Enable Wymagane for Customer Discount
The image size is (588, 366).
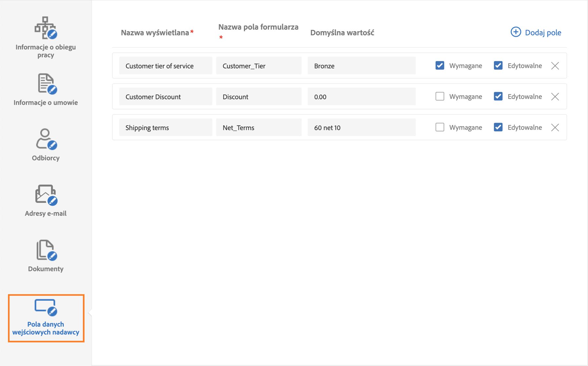(x=440, y=96)
